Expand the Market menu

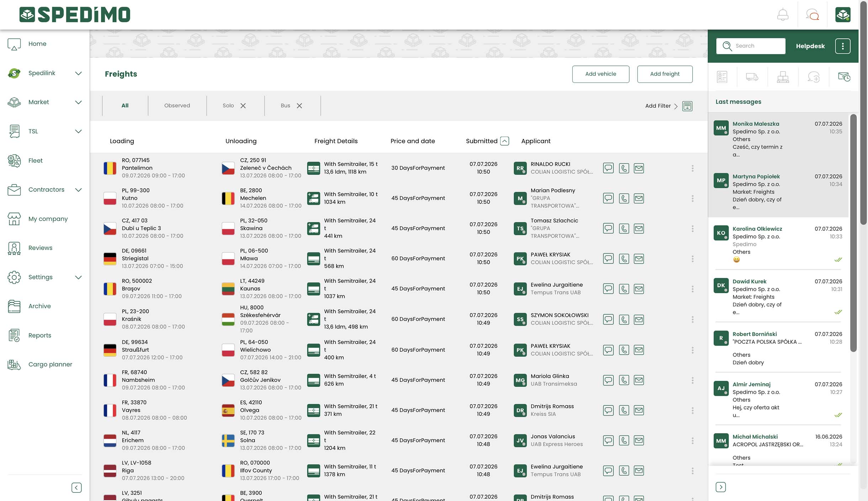[78, 102]
